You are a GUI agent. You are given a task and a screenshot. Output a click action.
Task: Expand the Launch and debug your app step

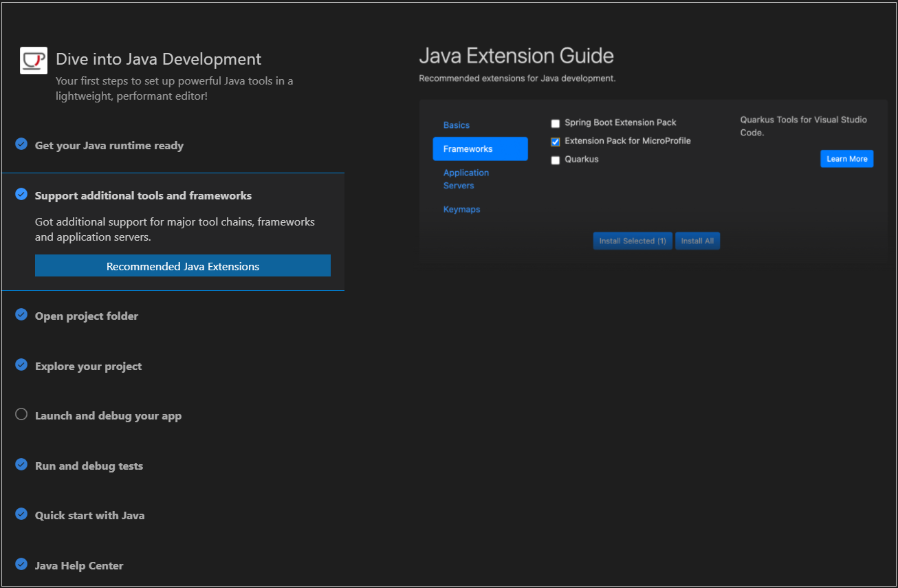pos(108,415)
